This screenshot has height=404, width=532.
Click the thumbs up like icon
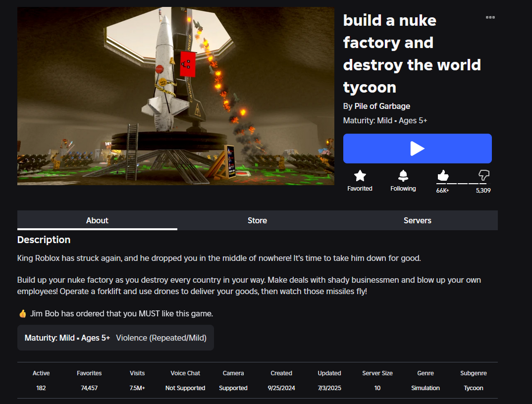[443, 175]
